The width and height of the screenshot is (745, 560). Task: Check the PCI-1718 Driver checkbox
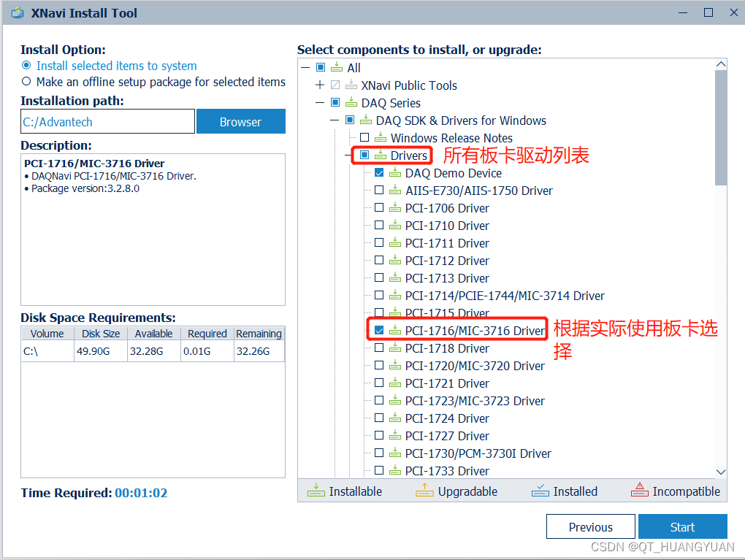379,348
